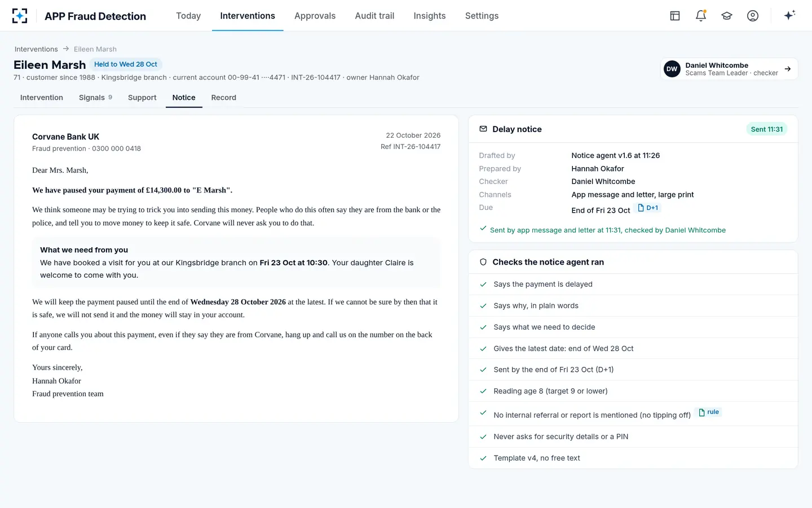Click the checkmark beside Template v4, no free text
The width and height of the screenshot is (812, 508).
pyautogui.click(x=483, y=458)
